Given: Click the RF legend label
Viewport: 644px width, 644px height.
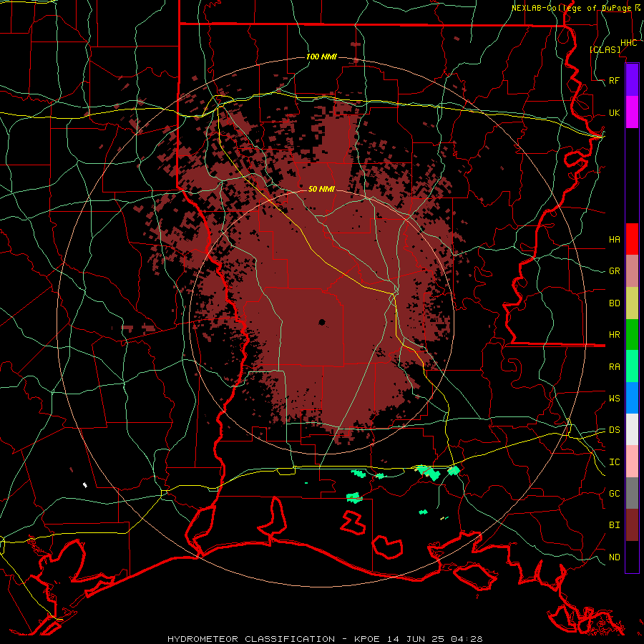Looking at the screenshot, I should [x=614, y=80].
